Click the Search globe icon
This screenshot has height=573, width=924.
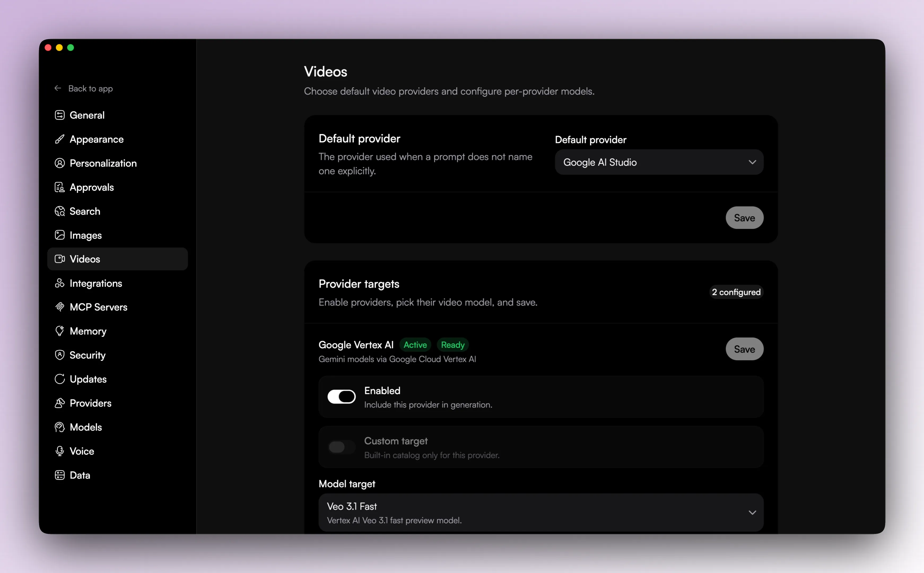coord(60,211)
